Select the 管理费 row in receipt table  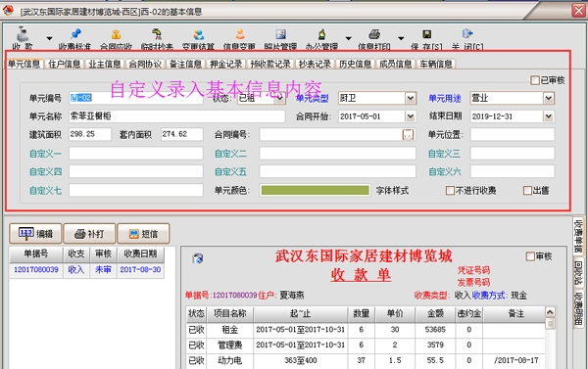(x=366, y=345)
